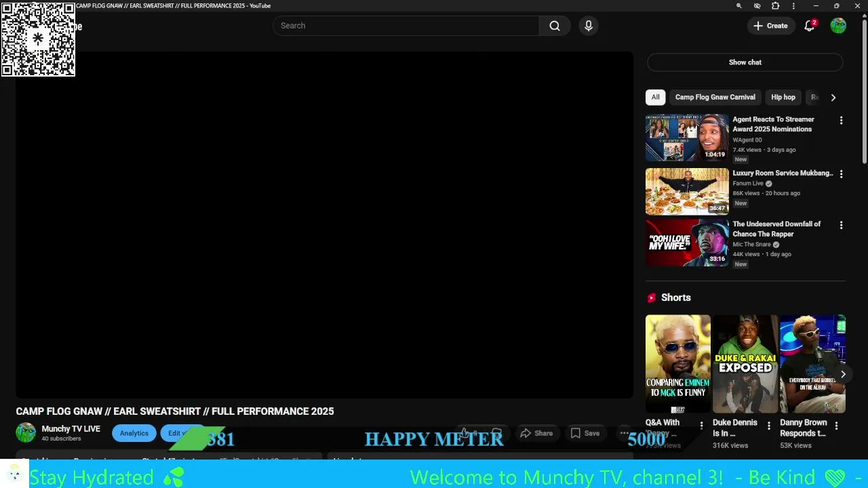Open the Fanum Live channel link
Screen dimensions: 868x488
748,183
